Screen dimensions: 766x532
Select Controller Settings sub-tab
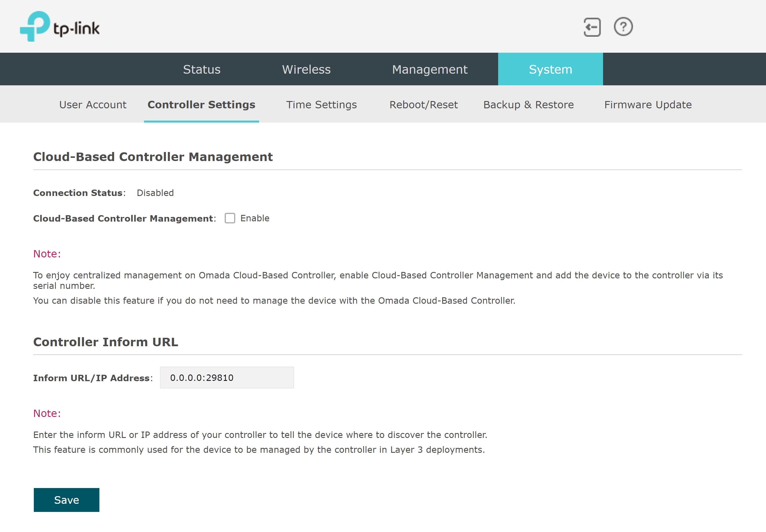[x=201, y=105]
